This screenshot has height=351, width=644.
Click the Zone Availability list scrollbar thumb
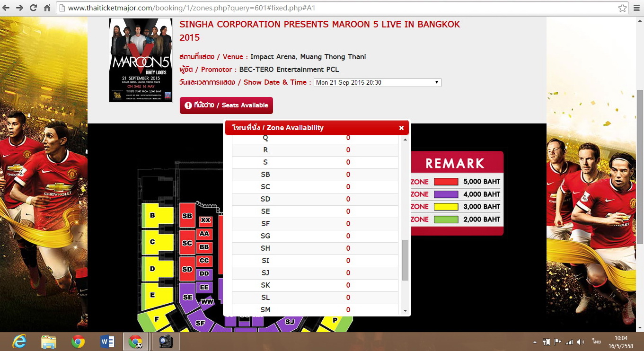click(x=405, y=260)
